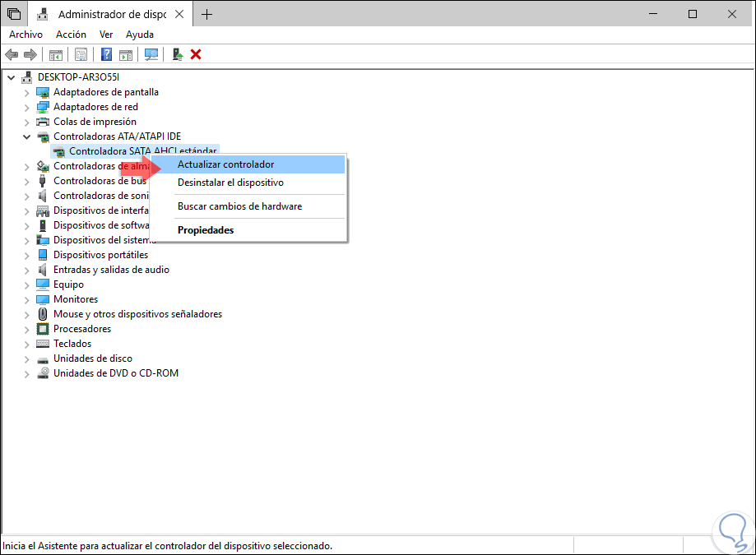
Task: Expand the Colas de impresión node
Action: pyautogui.click(x=26, y=123)
